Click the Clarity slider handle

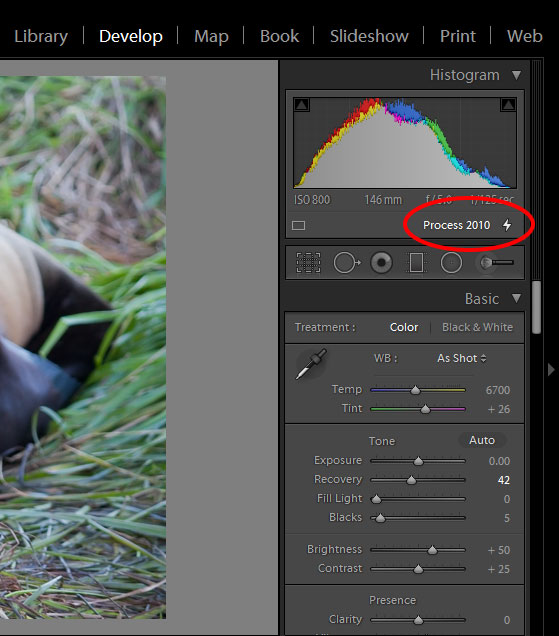[x=418, y=620]
